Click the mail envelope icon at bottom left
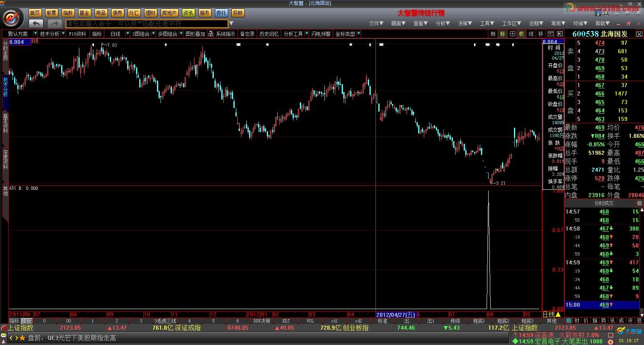 pyautogui.click(x=4, y=336)
